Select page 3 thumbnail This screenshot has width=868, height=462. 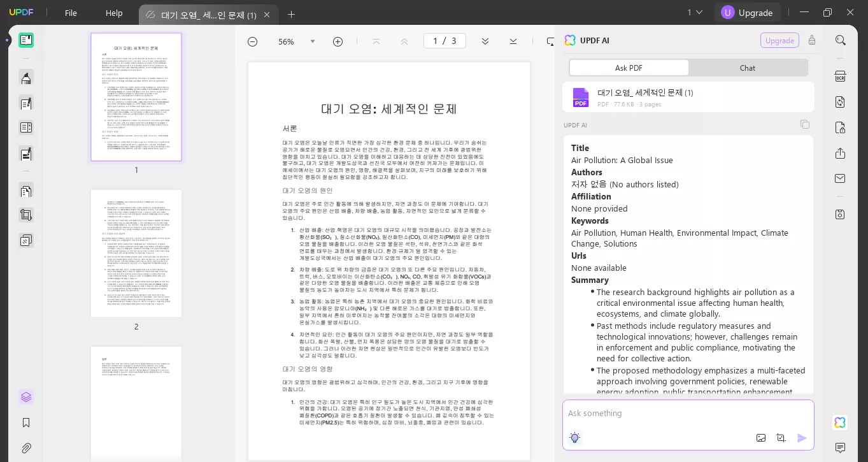point(136,403)
